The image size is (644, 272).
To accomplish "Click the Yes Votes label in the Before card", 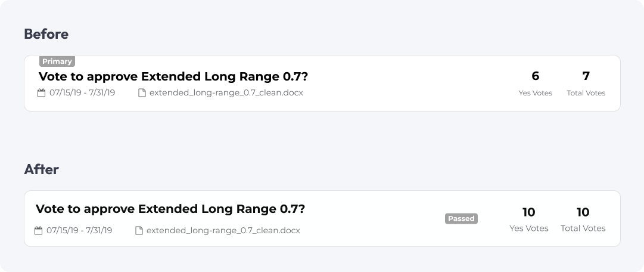I will pos(535,93).
